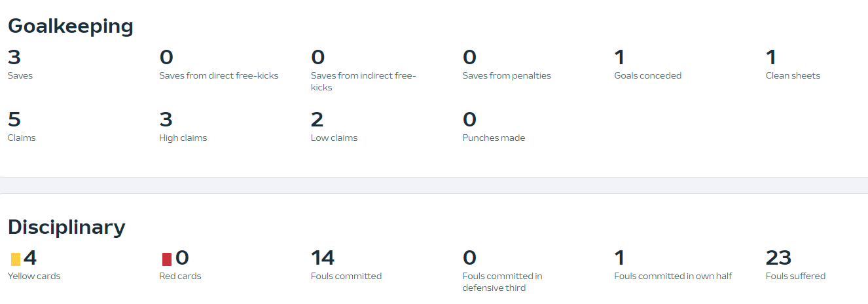The image size is (868, 304).
Task: Click Saves from direct free-kicks label
Action: pyautogui.click(x=219, y=75)
